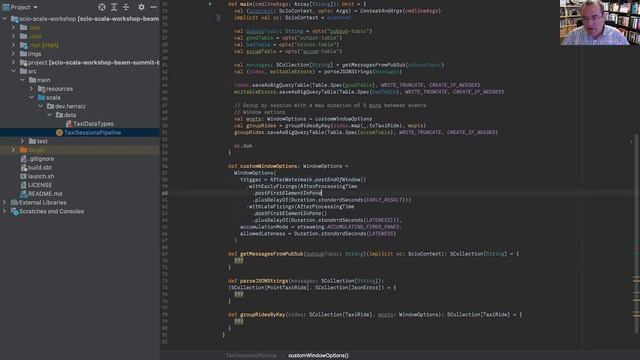Select the .gitignore file
Image resolution: width=640 pixels, height=360 pixels.
click(x=41, y=159)
